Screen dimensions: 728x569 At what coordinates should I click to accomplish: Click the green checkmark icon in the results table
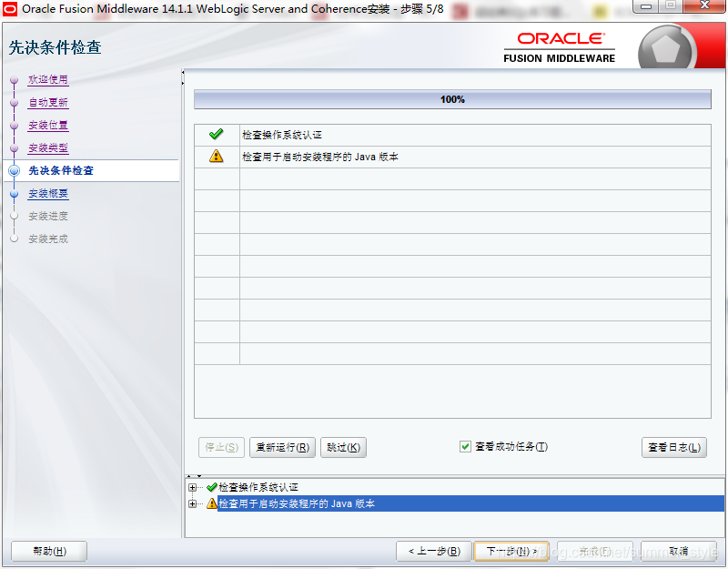pos(216,135)
